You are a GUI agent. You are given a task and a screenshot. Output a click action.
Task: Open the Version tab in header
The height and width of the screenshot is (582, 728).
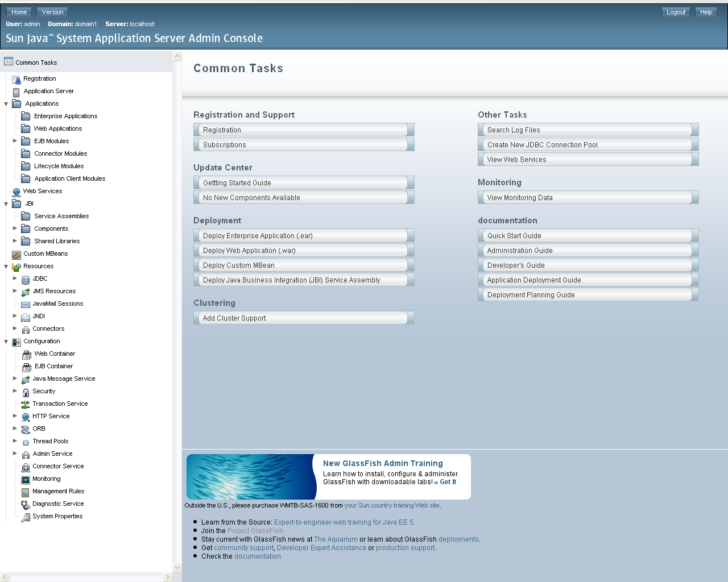(52, 12)
